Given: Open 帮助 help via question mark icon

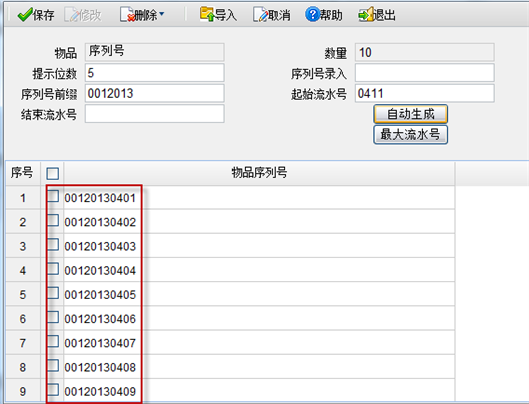Looking at the screenshot, I should (x=312, y=15).
